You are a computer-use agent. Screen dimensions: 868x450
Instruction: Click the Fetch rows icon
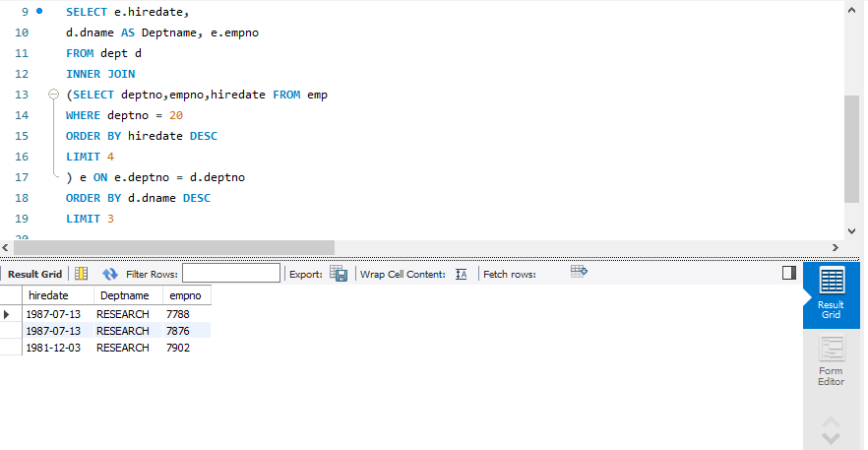point(579,272)
